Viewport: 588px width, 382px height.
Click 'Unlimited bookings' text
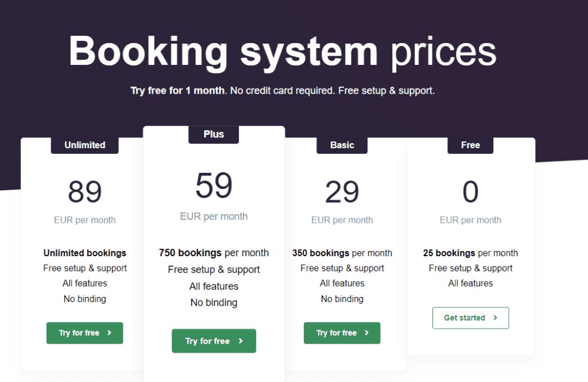click(x=85, y=253)
